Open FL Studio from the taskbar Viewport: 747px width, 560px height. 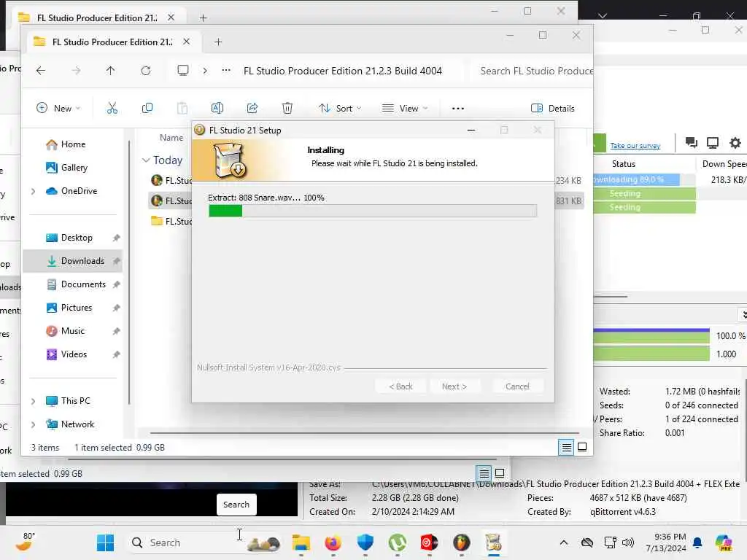tap(461, 542)
